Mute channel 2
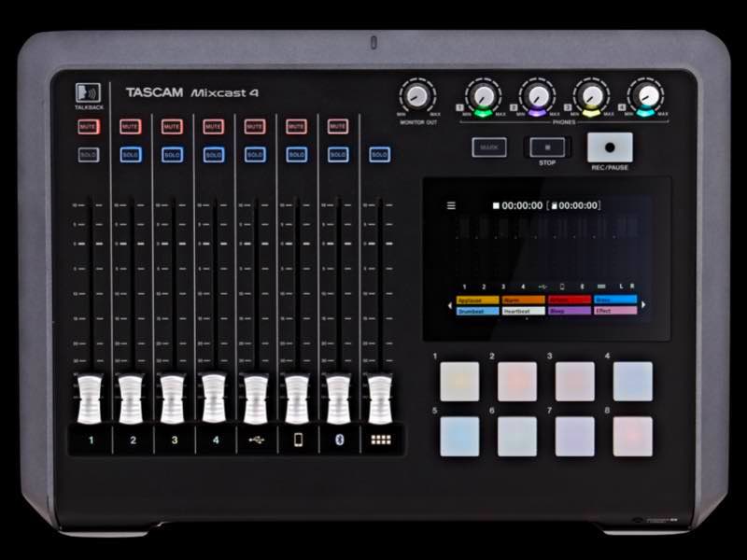 (x=130, y=127)
